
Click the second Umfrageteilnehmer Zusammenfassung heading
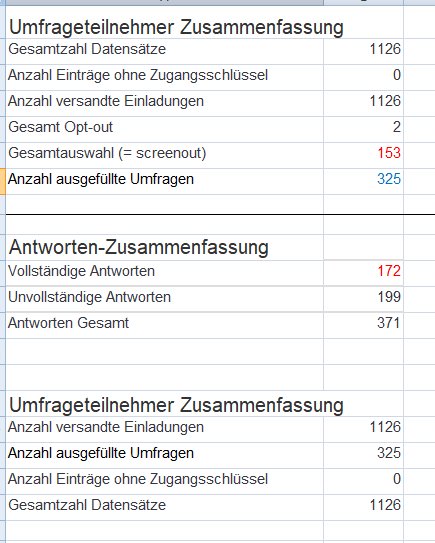pyautogui.click(x=176, y=405)
